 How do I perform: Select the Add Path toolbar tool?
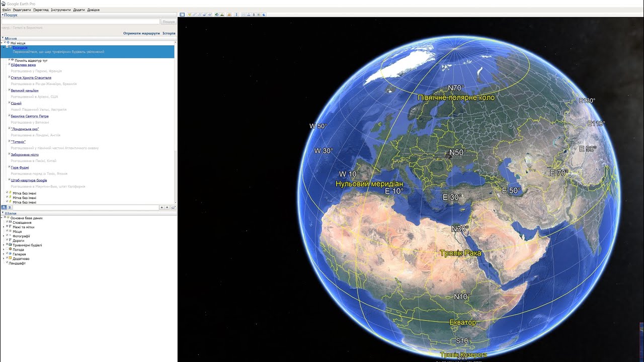tap(200, 15)
